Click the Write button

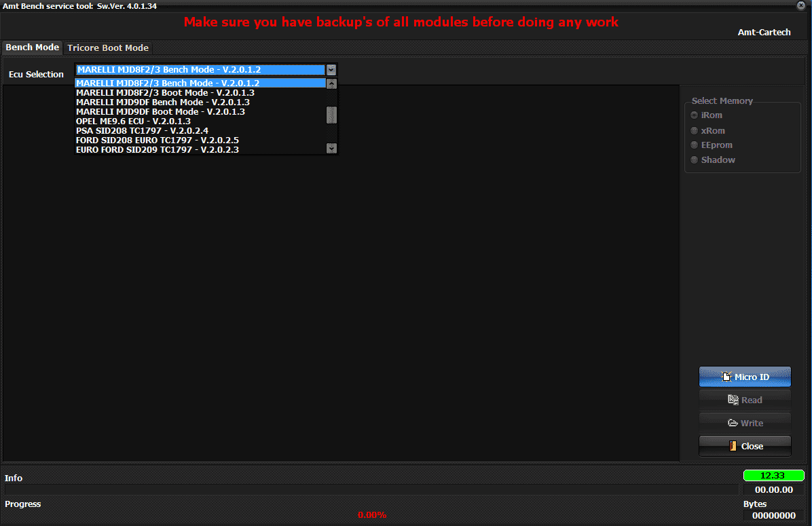745,423
